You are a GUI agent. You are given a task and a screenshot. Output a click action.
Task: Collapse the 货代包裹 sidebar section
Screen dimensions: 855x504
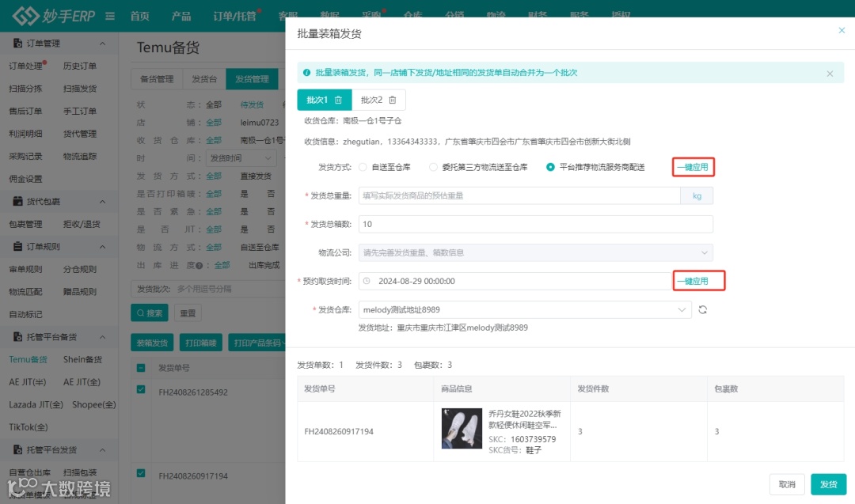102,202
